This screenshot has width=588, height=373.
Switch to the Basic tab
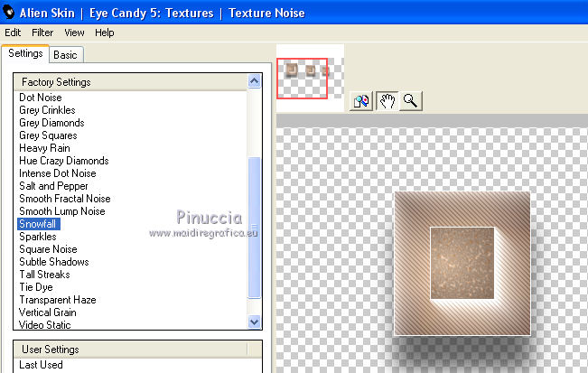[x=65, y=55]
